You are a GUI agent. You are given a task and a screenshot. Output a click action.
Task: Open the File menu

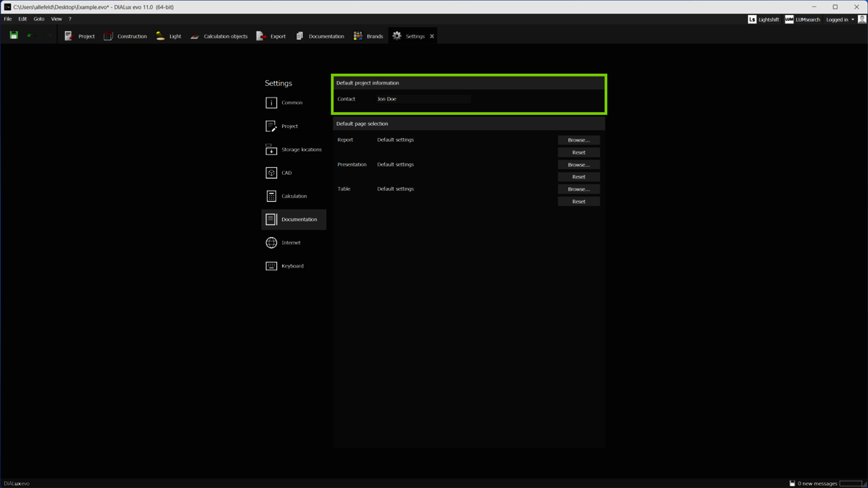[x=8, y=19]
